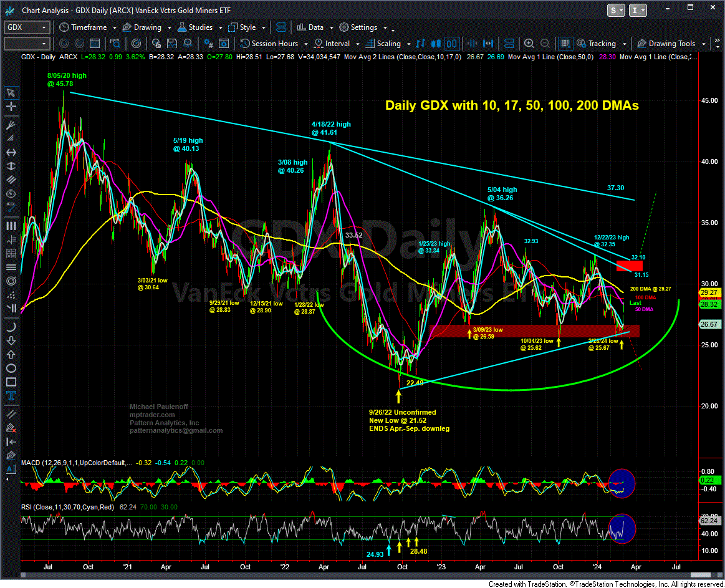
Task: Toggle the hollow candlestick chart type
Action: click(452, 44)
